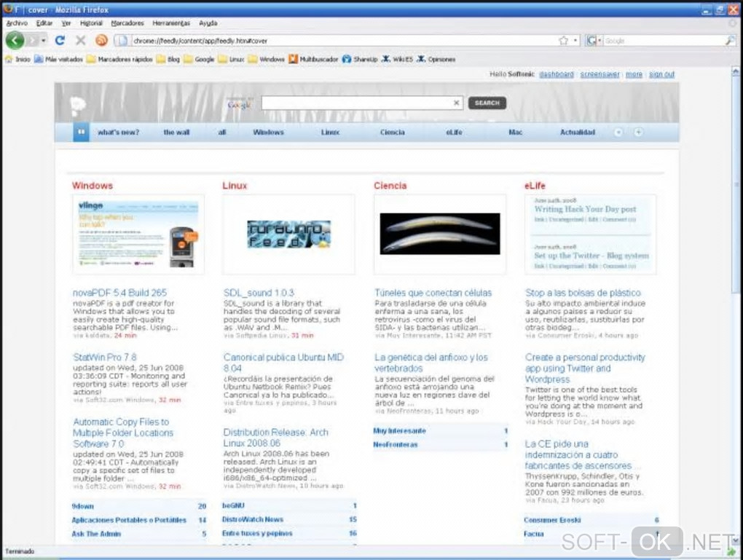Open the vlingo article thumbnail

(x=138, y=234)
